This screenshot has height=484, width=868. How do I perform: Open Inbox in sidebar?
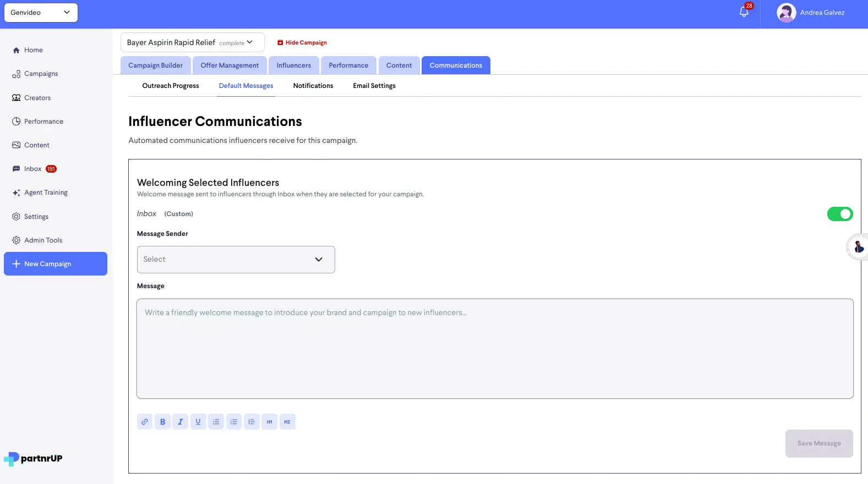pyautogui.click(x=32, y=169)
